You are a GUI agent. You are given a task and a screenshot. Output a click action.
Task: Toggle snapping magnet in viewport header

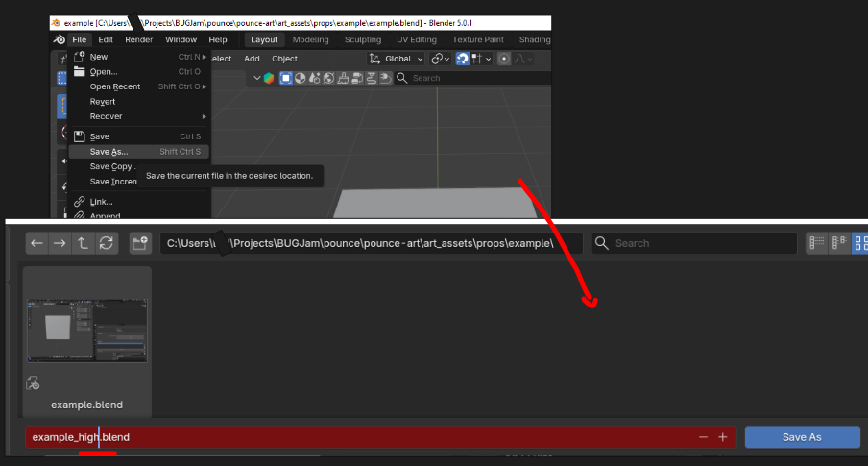pyautogui.click(x=463, y=59)
